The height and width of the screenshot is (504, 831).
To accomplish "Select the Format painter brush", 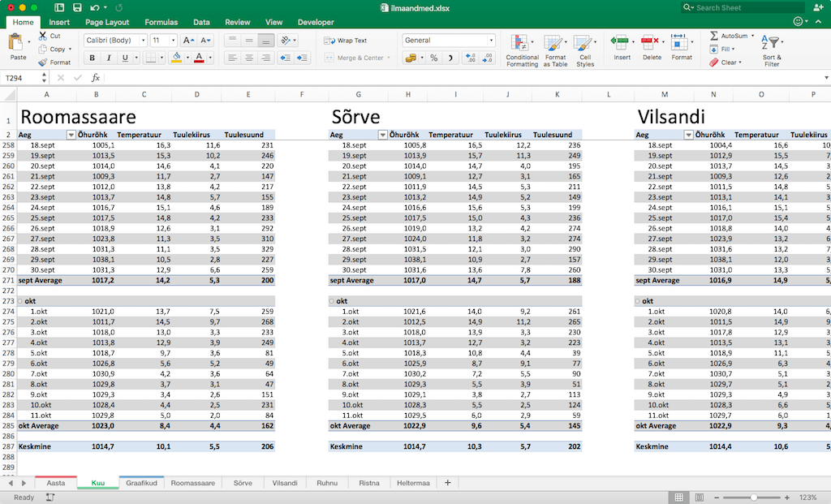I will (x=43, y=62).
